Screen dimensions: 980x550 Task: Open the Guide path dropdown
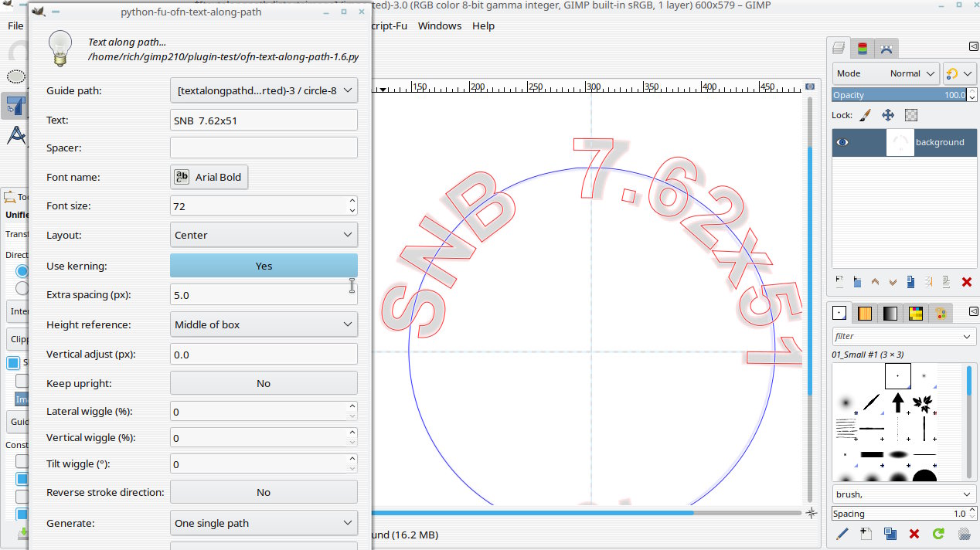264,90
